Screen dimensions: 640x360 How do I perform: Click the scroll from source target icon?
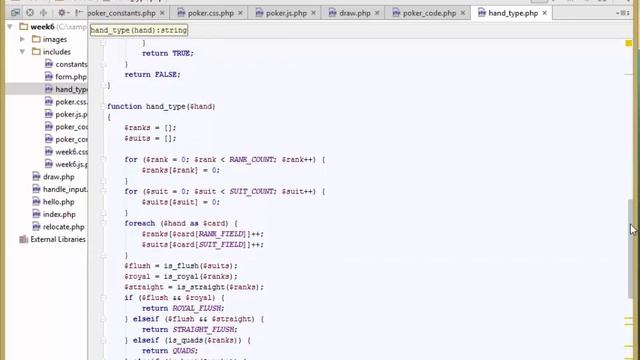[x=30, y=13]
